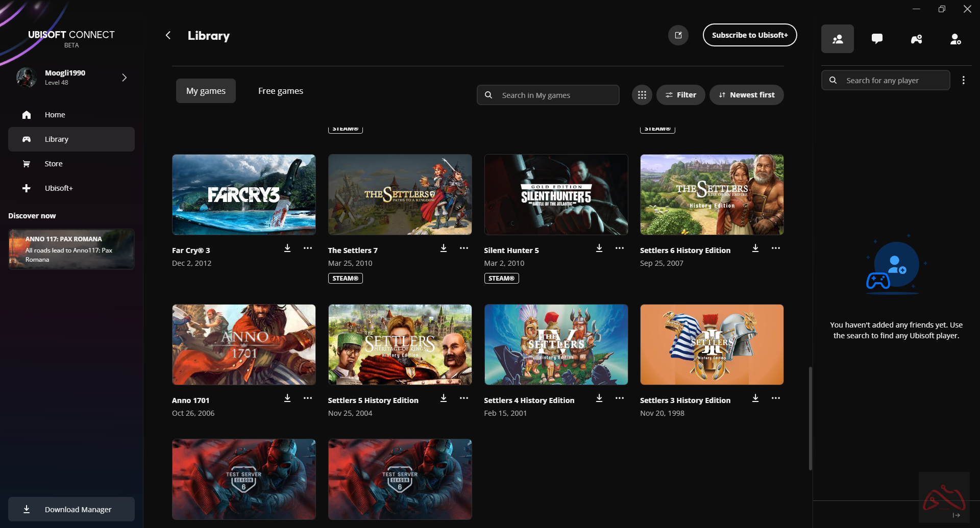Click the Subscribe to Ubisoft+ button
This screenshot has width=980, height=528.
(x=749, y=35)
